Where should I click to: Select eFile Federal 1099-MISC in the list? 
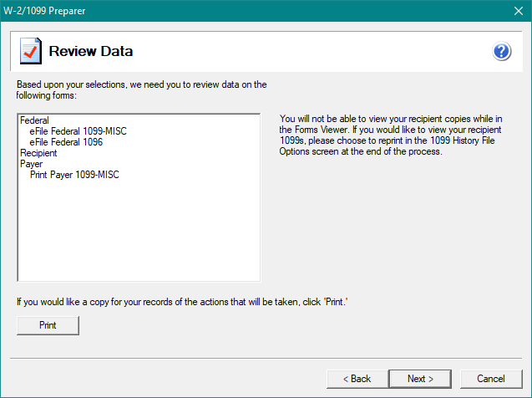78,131
